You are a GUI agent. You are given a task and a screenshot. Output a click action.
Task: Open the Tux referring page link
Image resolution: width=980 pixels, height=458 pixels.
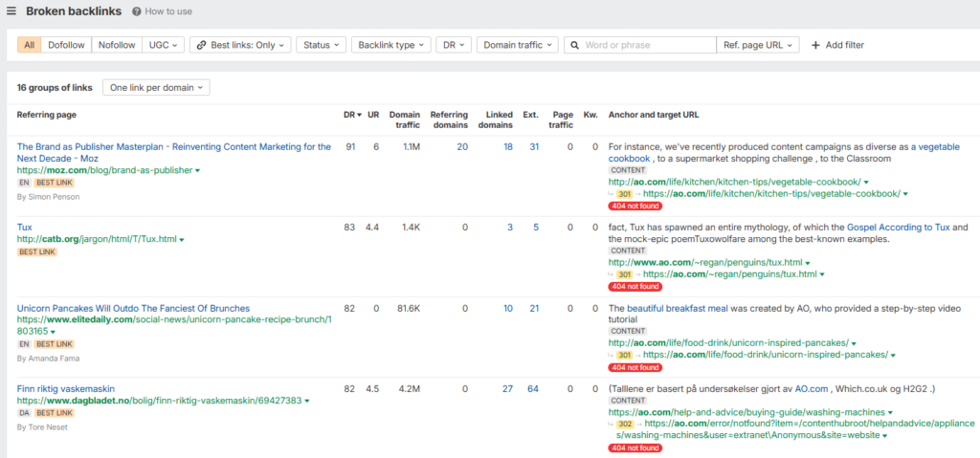(24, 227)
